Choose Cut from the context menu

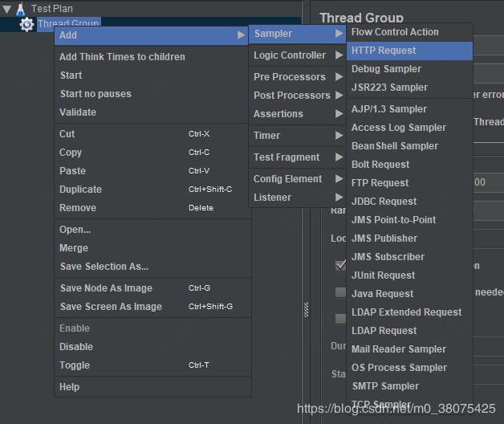(x=152, y=134)
